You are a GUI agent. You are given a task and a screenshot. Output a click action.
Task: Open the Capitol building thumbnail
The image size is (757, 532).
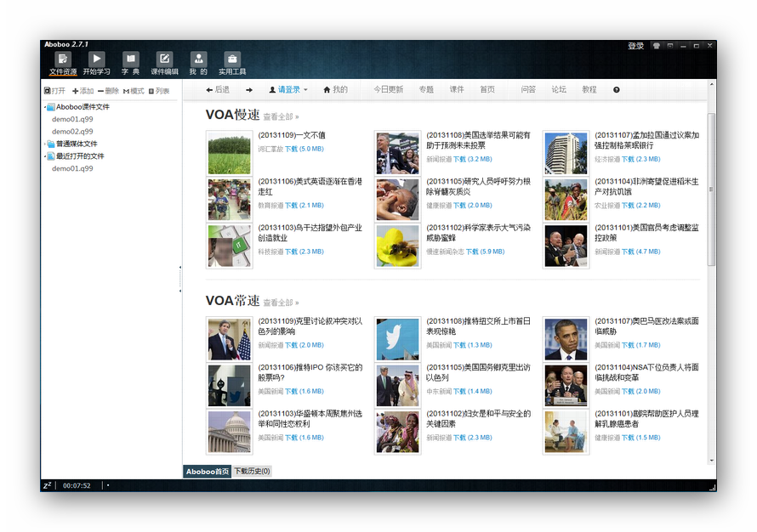(230, 431)
